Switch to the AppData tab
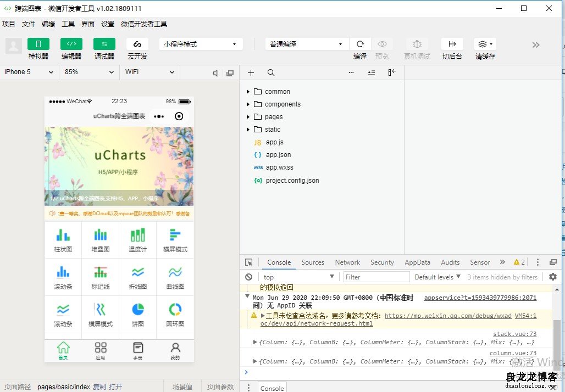565x392 pixels. [x=417, y=262]
